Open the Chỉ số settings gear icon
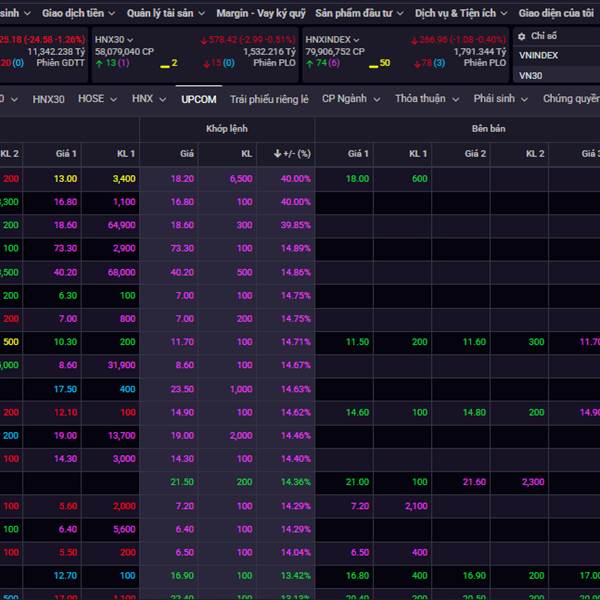This screenshot has width=600, height=600. tap(521, 37)
